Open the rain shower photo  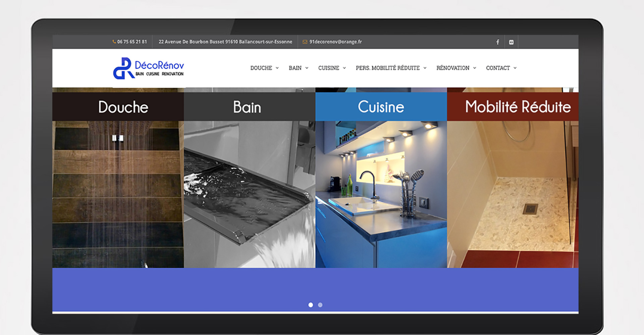coord(118,194)
